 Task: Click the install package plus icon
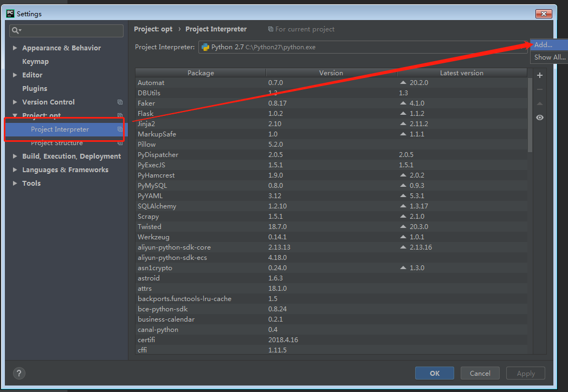point(539,75)
